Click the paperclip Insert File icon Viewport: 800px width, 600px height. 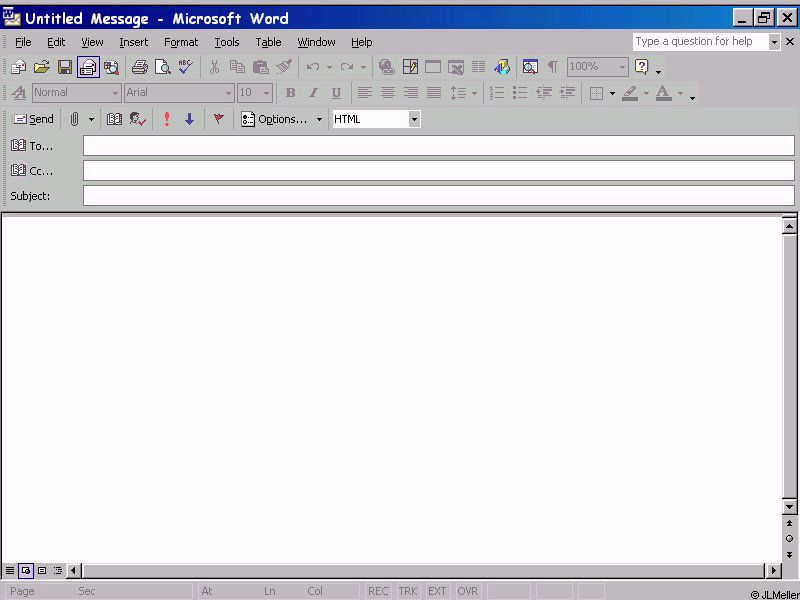pyautogui.click(x=74, y=119)
